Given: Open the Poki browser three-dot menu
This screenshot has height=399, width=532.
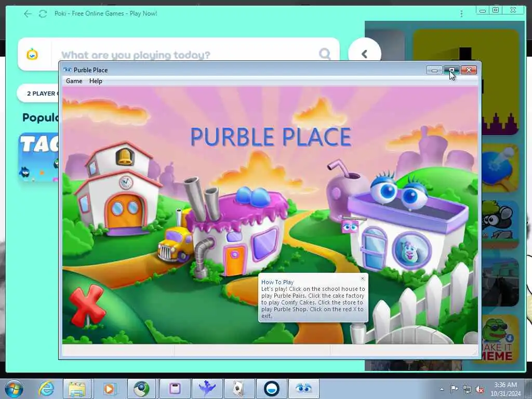Looking at the screenshot, I should point(461,14).
